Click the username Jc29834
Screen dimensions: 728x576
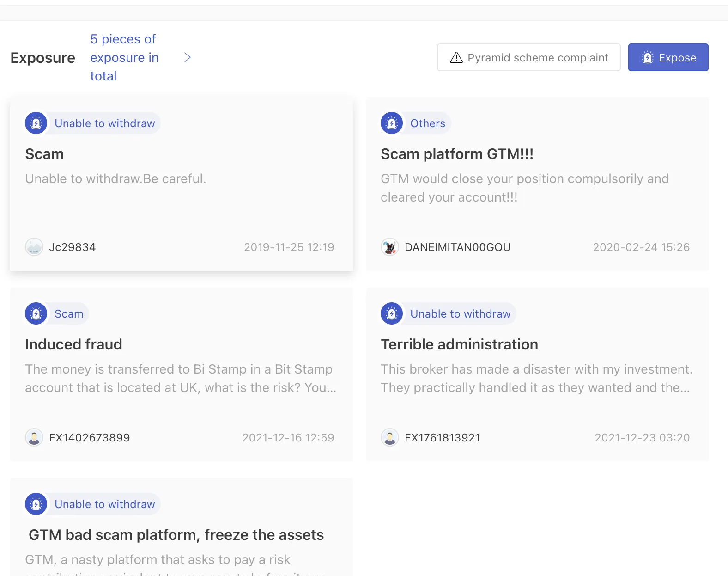[73, 247]
